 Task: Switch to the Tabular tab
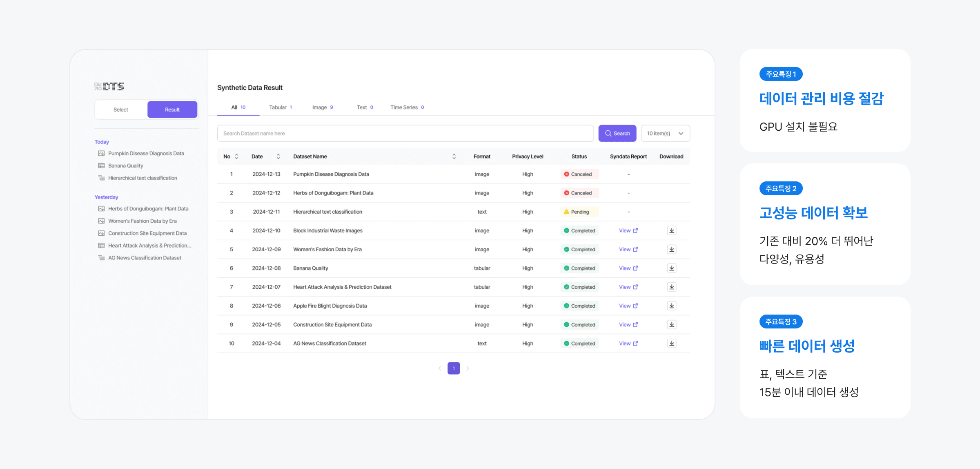coord(280,107)
